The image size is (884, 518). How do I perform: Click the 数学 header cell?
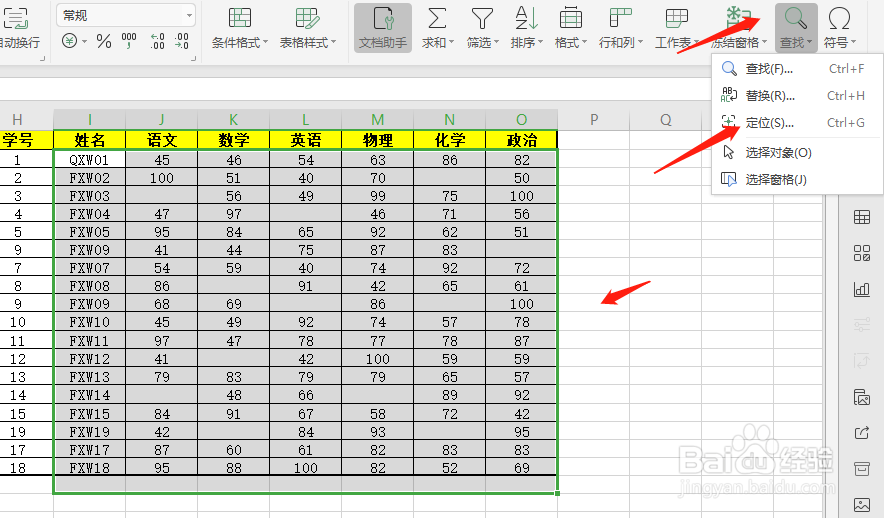[x=234, y=140]
